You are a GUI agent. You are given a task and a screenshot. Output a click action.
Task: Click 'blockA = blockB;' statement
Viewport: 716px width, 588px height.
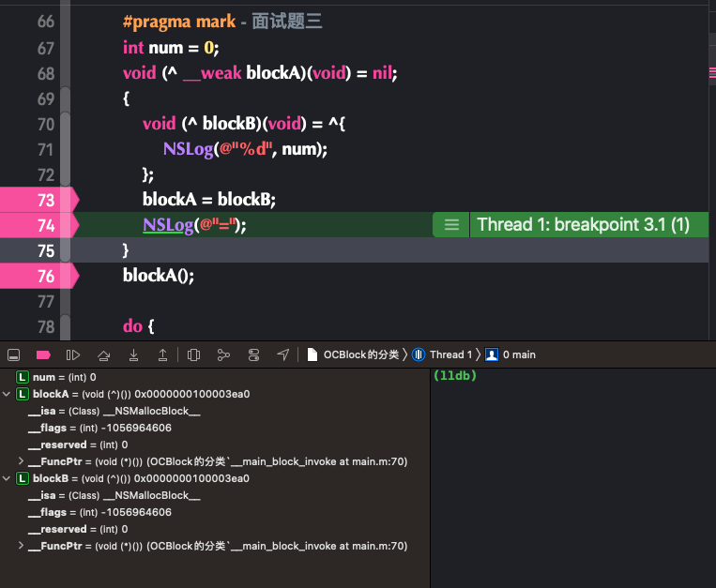click(x=209, y=200)
